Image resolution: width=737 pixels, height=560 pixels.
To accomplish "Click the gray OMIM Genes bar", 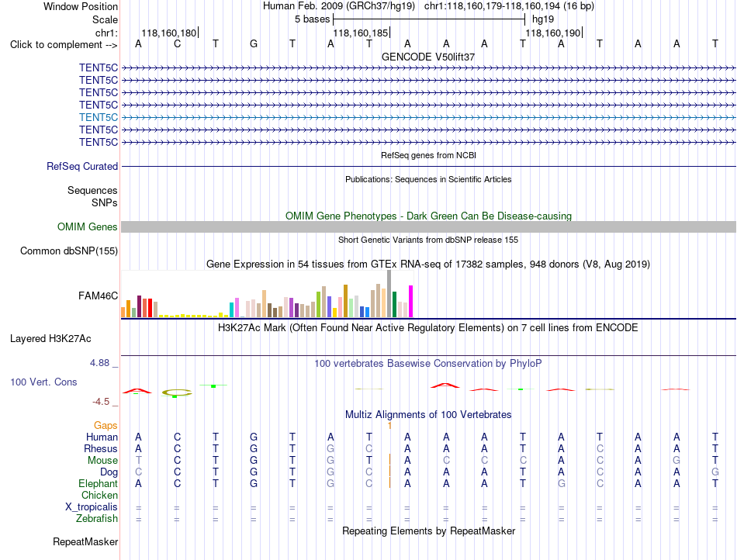I will [428, 227].
